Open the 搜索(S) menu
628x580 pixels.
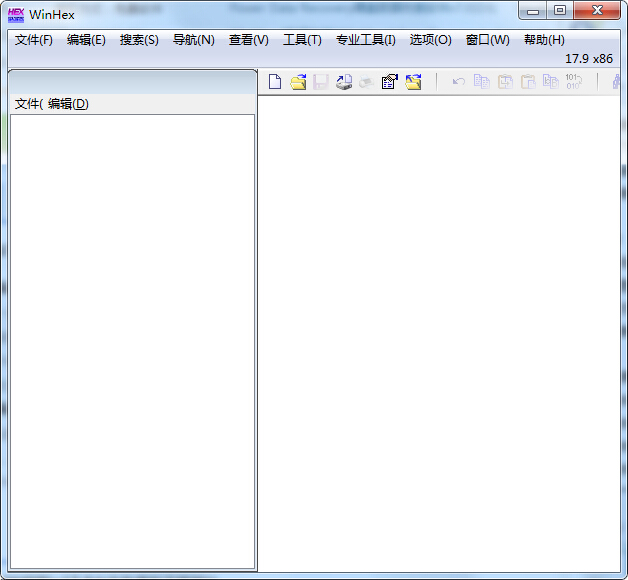coord(139,40)
